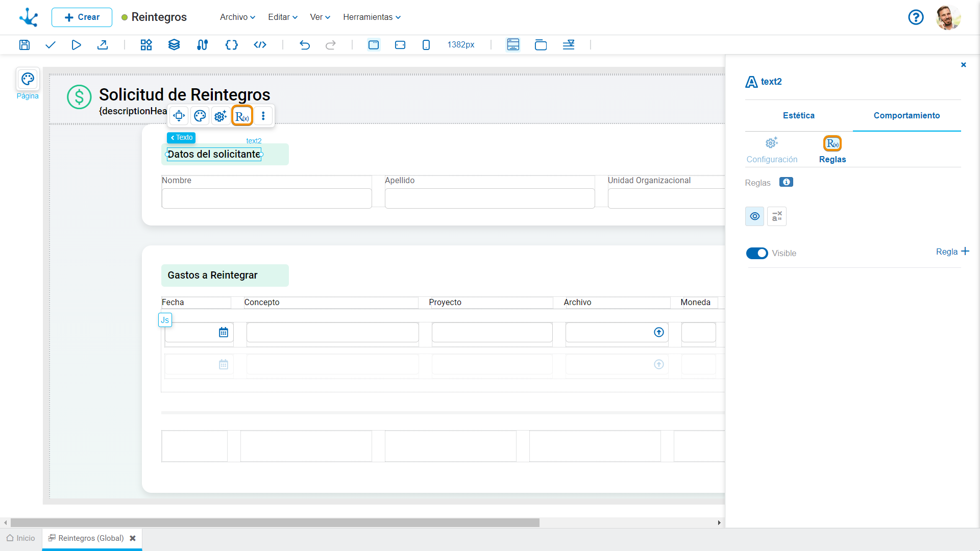Viewport: 980px width, 551px height.
Task: Select the Estética tab in panel
Action: point(798,115)
